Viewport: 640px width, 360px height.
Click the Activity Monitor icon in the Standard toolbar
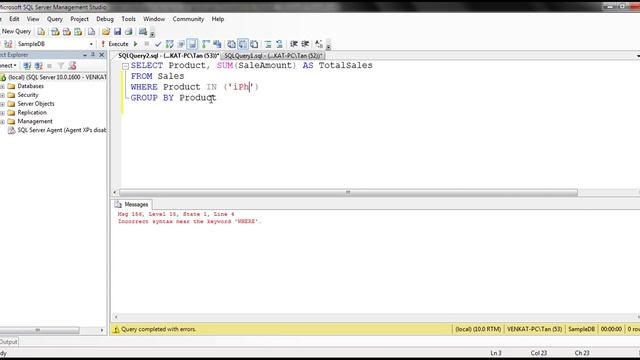pos(142,32)
